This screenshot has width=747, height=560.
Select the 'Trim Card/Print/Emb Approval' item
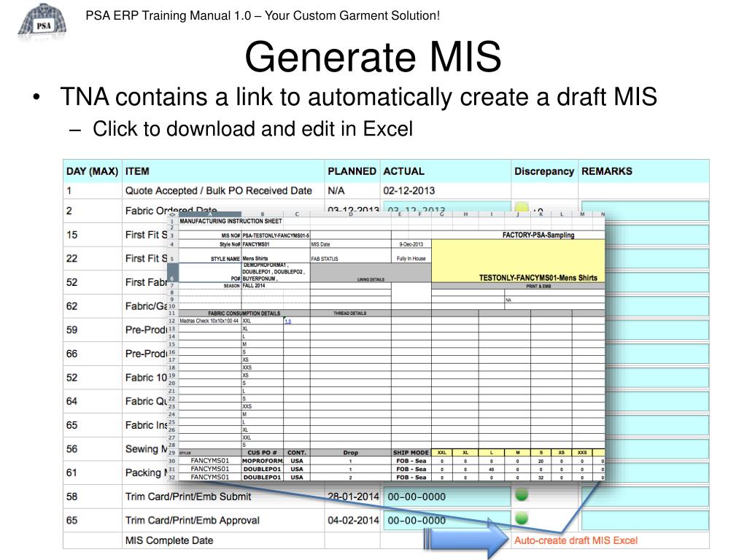193,521
